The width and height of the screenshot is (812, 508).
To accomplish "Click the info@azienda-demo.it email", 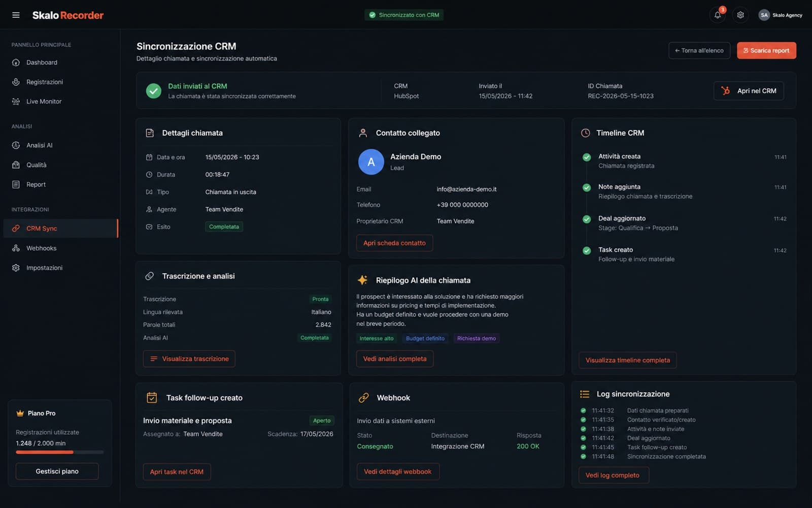I will coord(466,189).
